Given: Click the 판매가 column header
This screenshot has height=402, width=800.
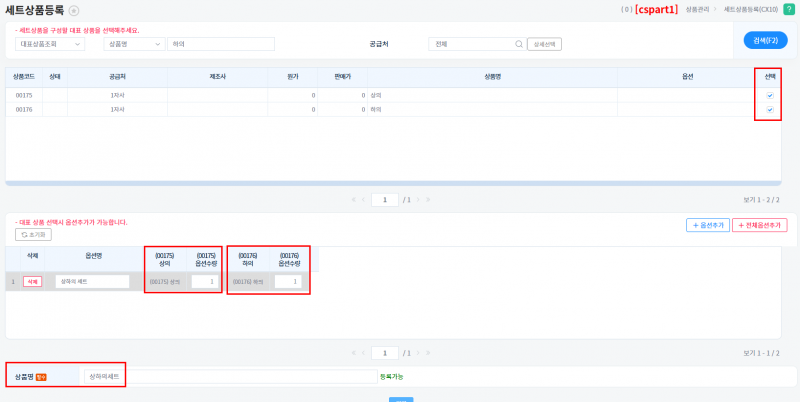Looking at the screenshot, I should pyautogui.click(x=343, y=77).
